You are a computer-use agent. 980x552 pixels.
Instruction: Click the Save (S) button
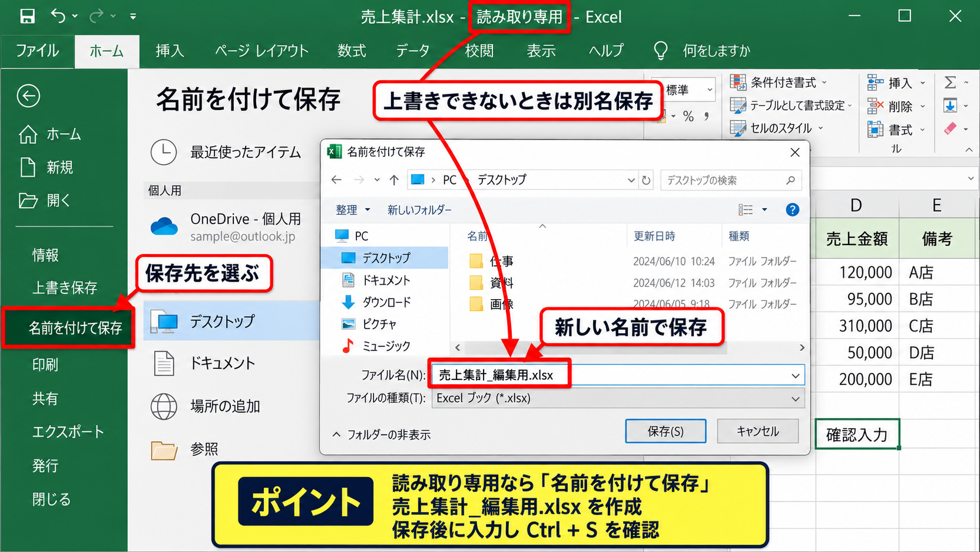tap(665, 431)
